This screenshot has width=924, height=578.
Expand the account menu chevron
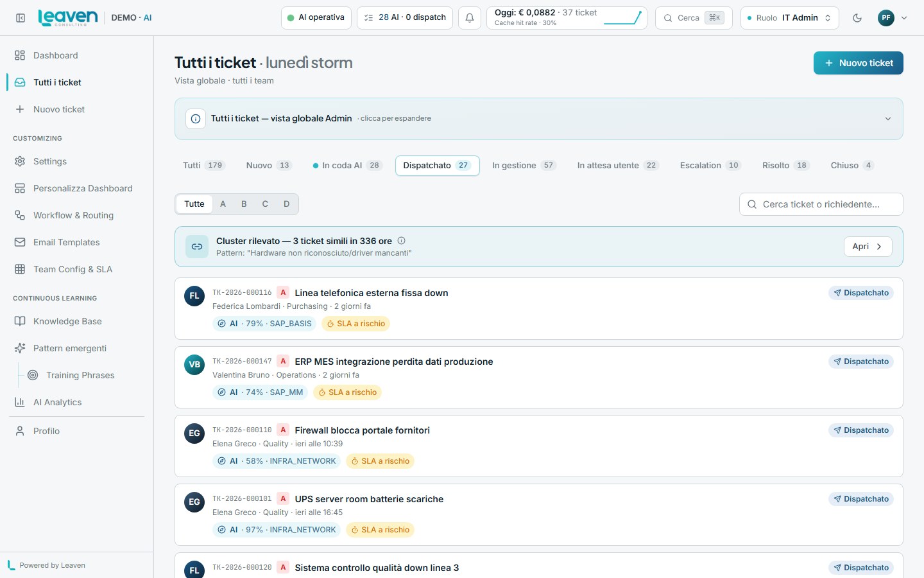pos(904,18)
